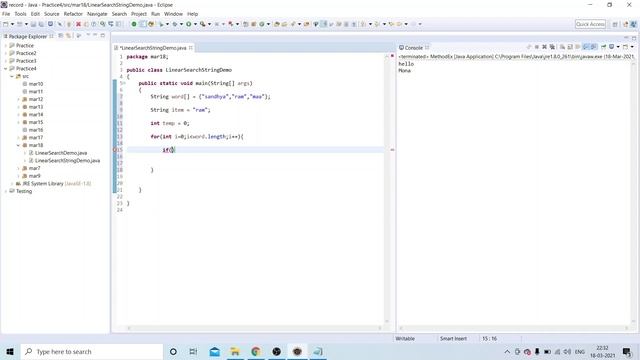Collapse the Practice4 project
This screenshot has height=360, width=640.
click(6, 69)
